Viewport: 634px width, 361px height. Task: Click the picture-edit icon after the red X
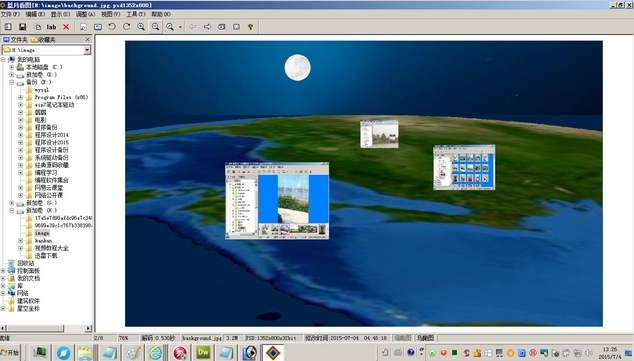click(x=83, y=27)
